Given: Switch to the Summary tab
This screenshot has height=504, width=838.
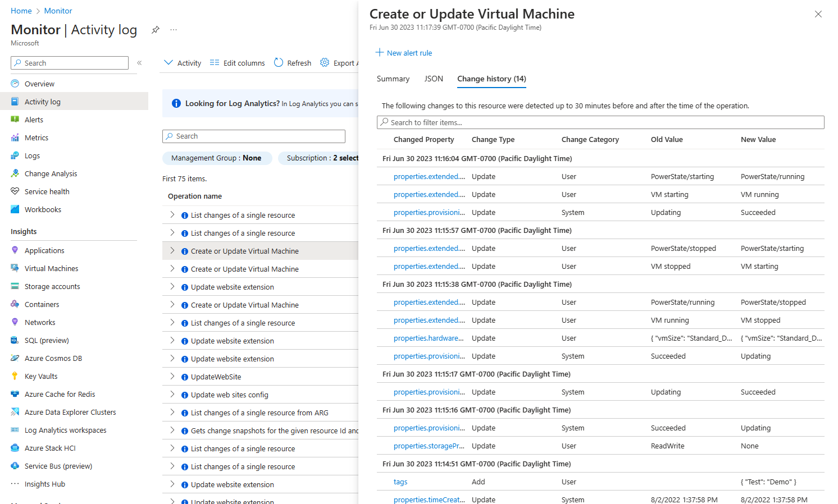Looking at the screenshot, I should pyautogui.click(x=393, y=79).
